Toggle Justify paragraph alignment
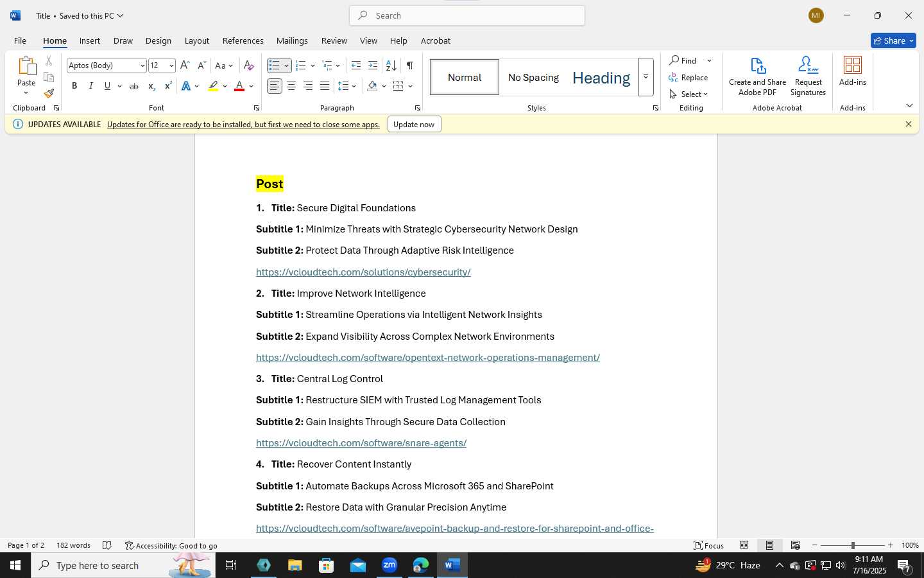924x578 pixels. 325,86
